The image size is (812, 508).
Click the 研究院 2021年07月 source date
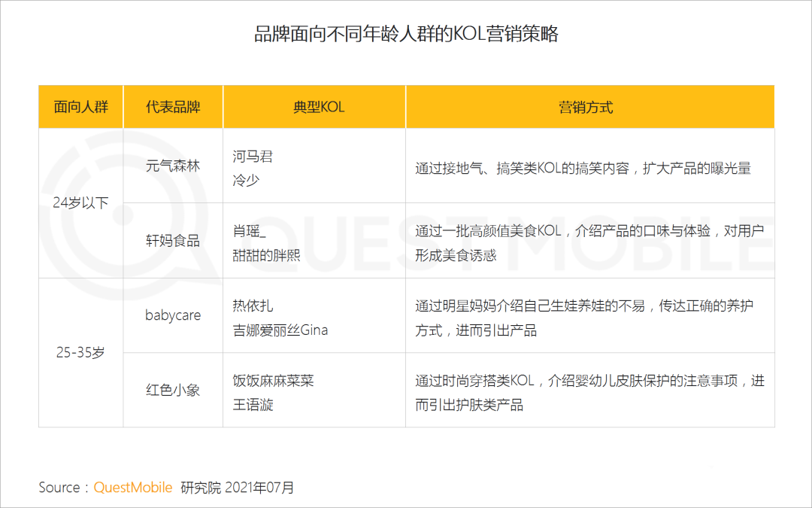[x=237, y=487]
